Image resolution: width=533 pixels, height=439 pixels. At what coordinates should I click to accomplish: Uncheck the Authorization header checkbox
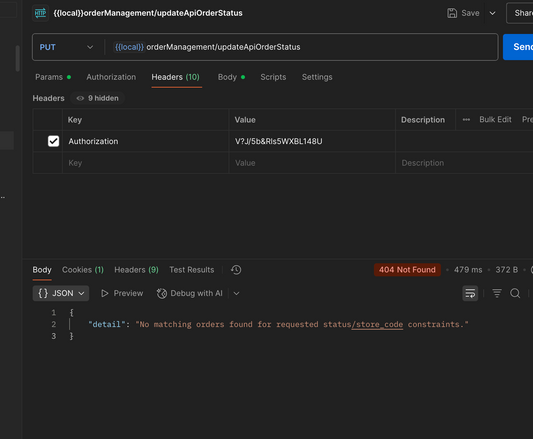pyautogui.click(x=53, y=141)
